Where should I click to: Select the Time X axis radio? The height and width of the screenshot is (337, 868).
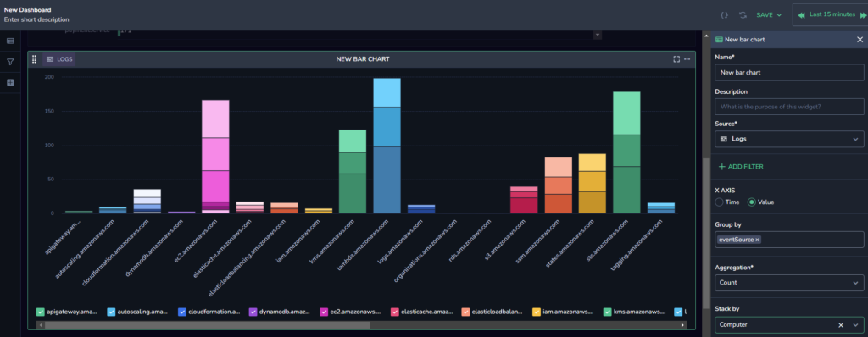point(719,202)
